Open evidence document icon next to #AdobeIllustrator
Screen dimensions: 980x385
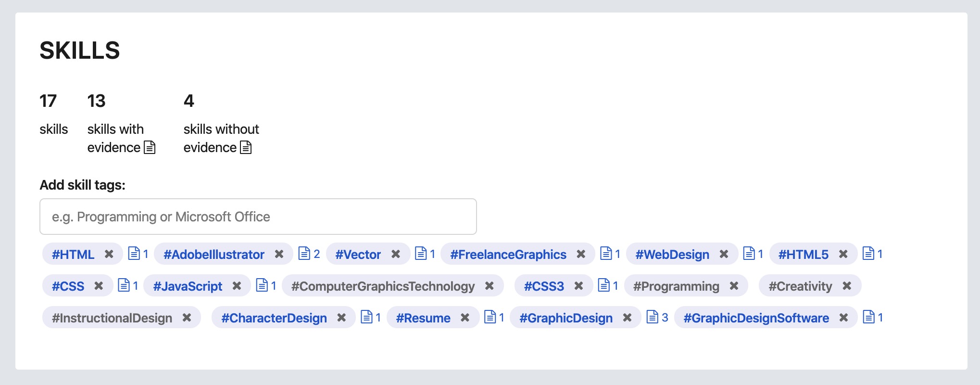(304, 253)
